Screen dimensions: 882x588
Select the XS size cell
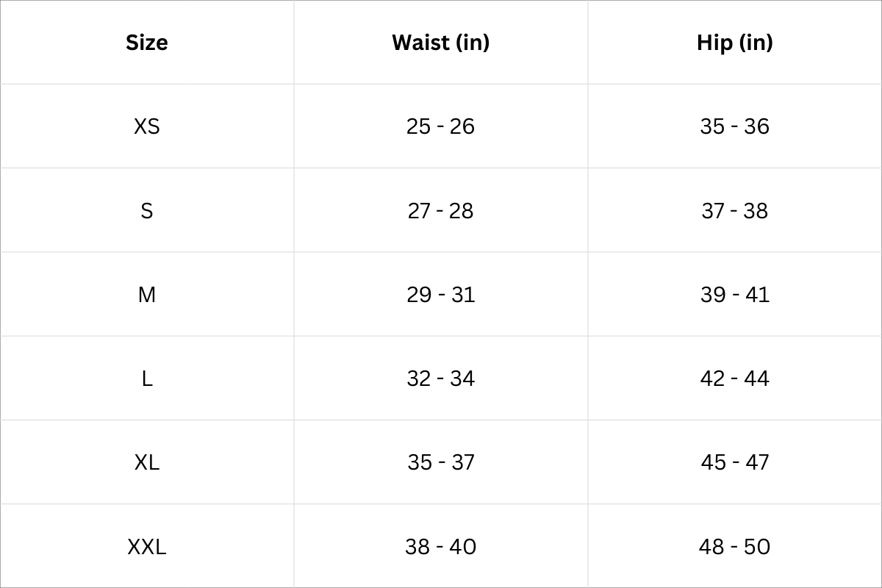(x=147, y=126)
